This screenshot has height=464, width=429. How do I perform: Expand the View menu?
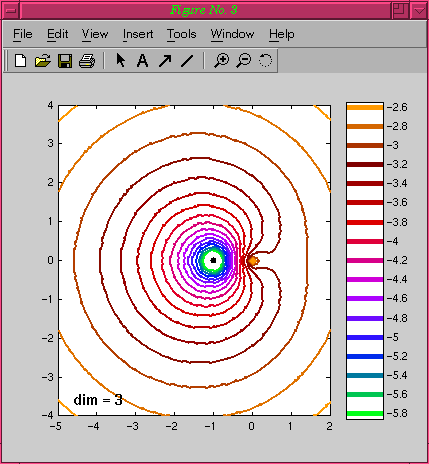(x=95, y=34)
